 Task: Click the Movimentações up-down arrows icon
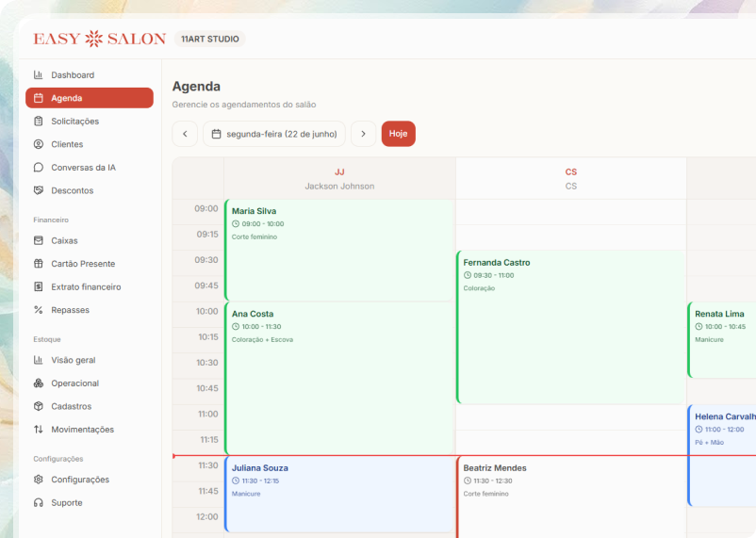tap(38, 430)
